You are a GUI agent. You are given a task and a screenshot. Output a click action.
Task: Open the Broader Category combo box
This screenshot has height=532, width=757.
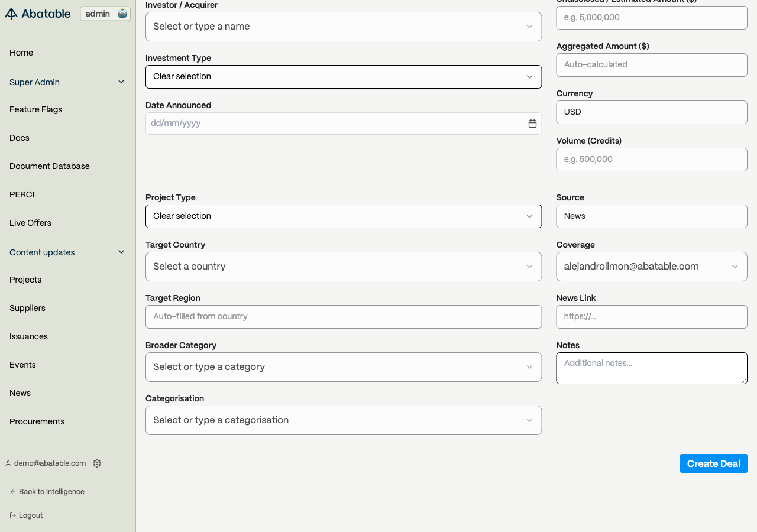pyautogui.click(x=343, y=367)
